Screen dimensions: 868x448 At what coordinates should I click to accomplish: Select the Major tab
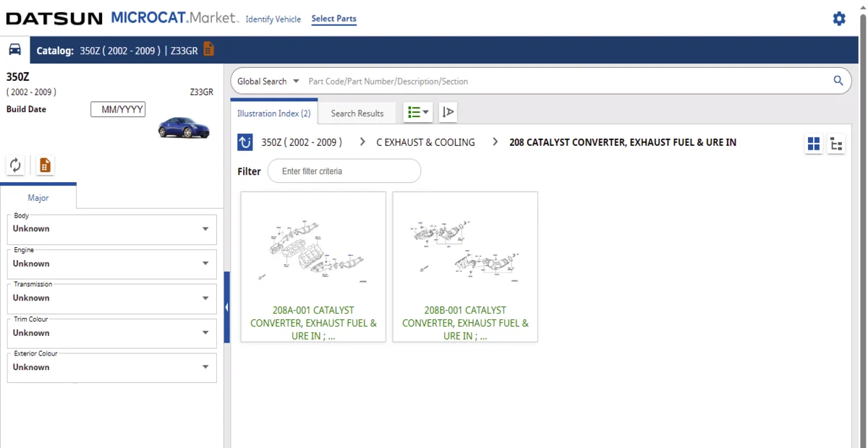point(38,197)
